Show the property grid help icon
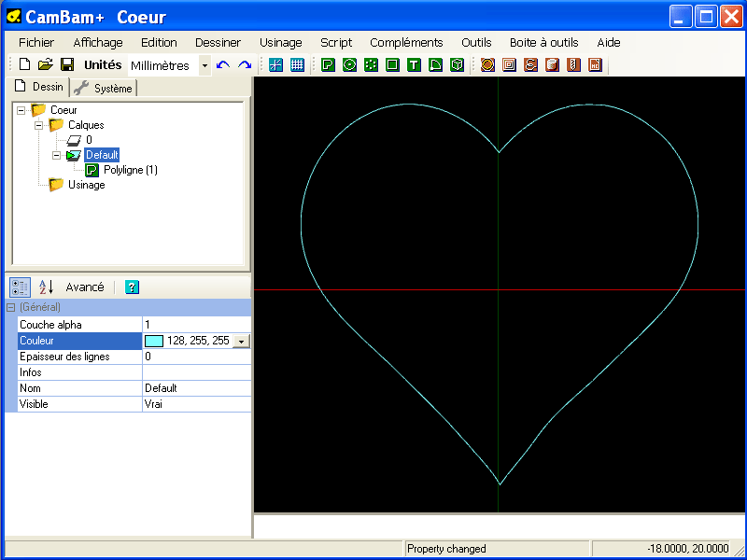The image size is (747, 560). [x=132, y=287]
